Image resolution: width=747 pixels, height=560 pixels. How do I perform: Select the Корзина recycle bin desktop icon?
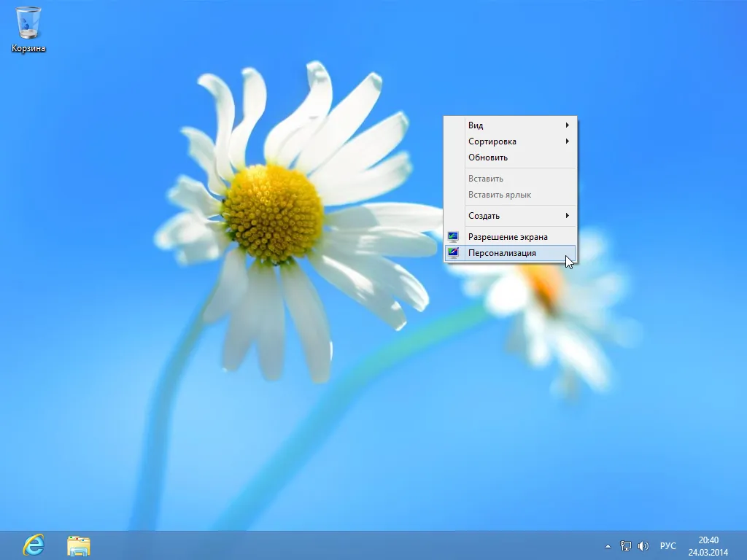(28, 29)
